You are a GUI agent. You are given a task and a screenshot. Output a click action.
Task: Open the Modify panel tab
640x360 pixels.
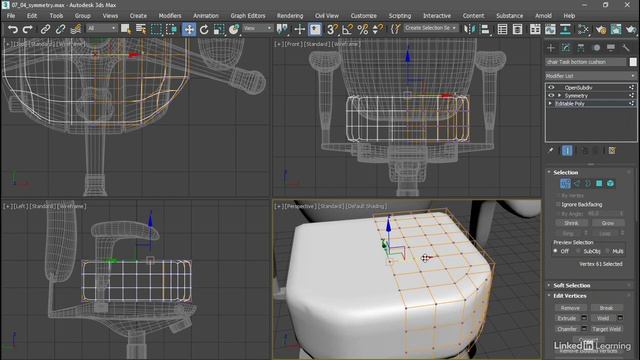566,48
